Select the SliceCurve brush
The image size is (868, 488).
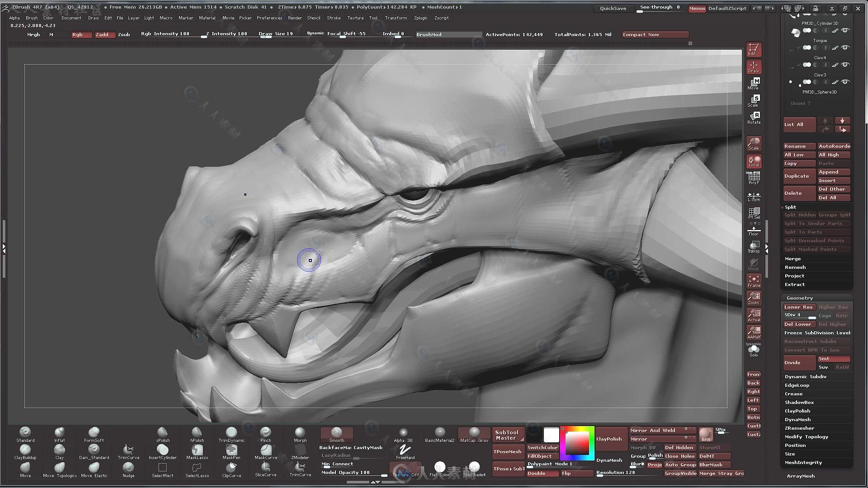pos(266,469)
